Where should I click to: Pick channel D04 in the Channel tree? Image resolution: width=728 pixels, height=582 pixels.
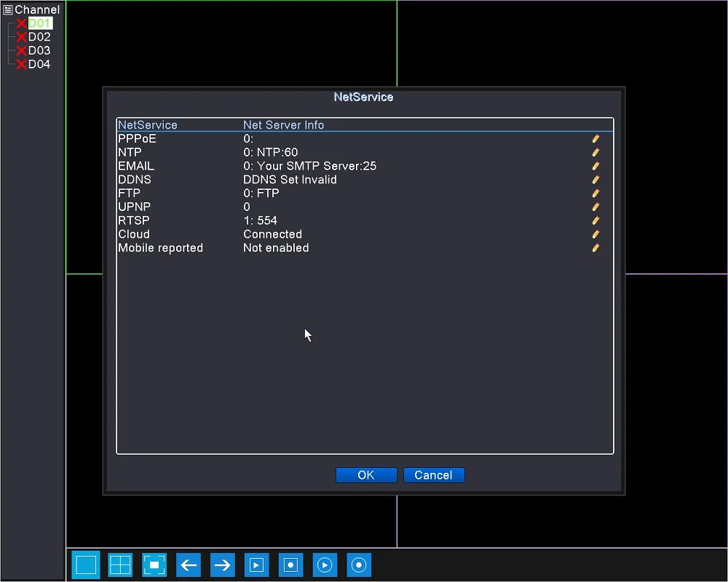click(39, 64)
